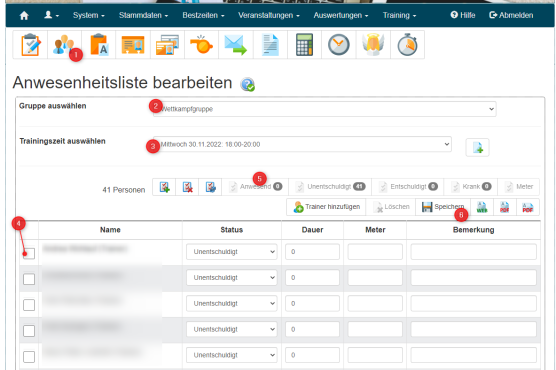
Task: Click the envelope with green arrow icon
Action: pyautogui.click(x=236, y=45)
